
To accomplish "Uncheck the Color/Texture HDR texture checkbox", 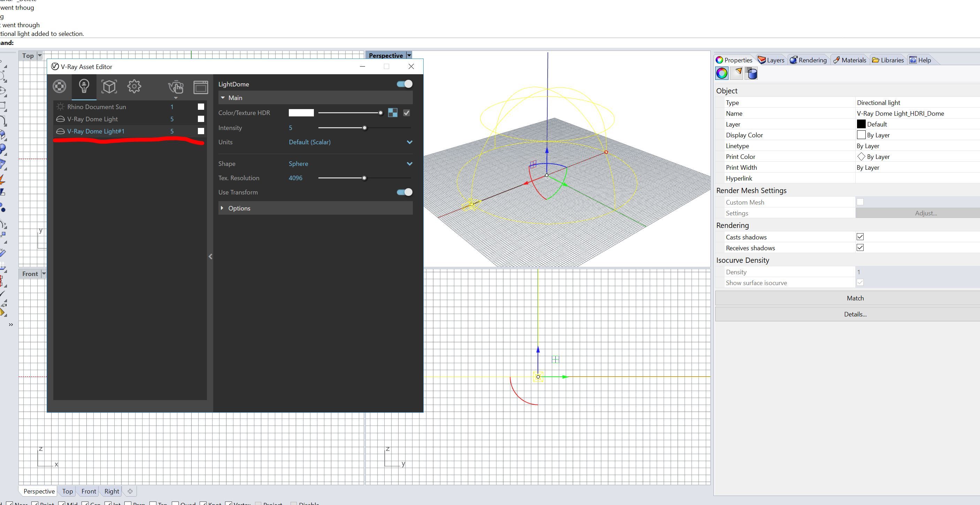I will point(407,113).
